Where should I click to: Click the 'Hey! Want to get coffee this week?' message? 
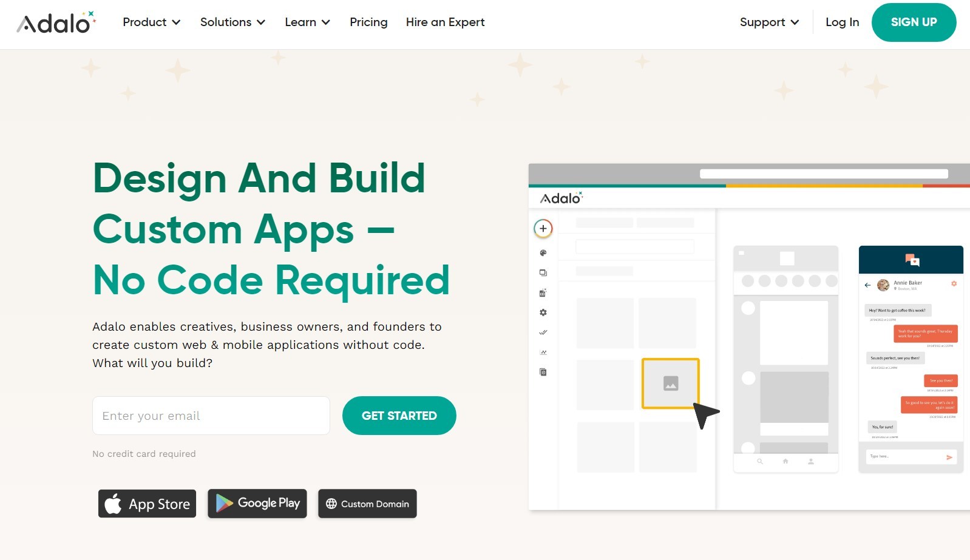(897, 310)
